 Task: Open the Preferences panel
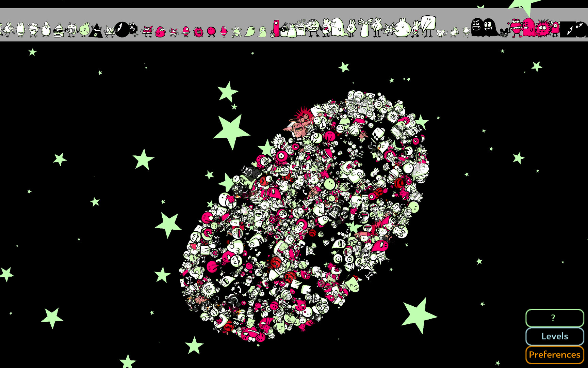[554, 355]
